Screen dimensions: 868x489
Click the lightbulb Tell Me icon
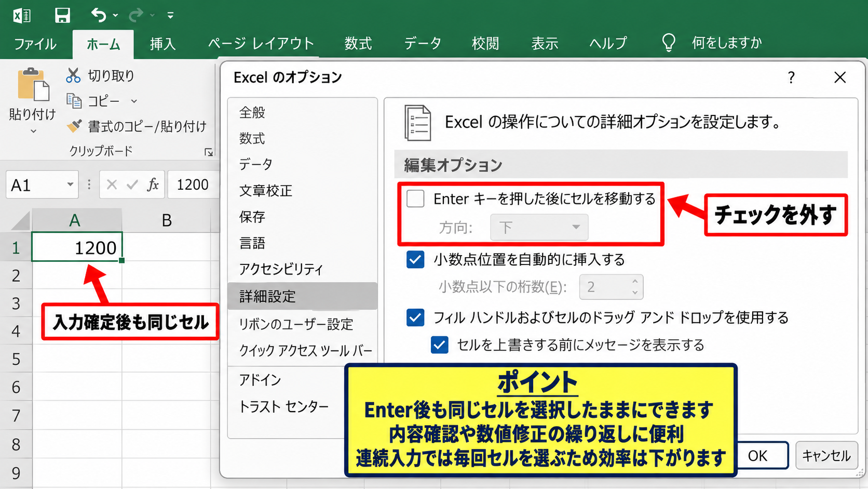[x=669, y=43]
